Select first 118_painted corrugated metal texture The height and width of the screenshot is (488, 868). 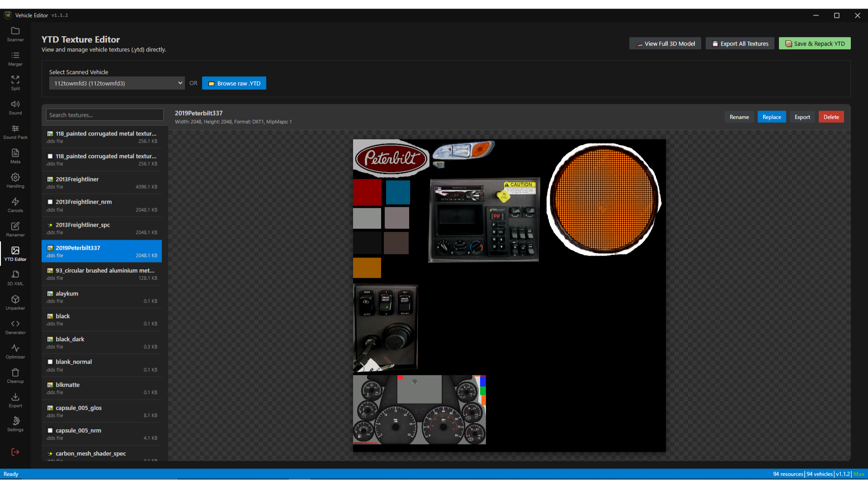pos(102,137)
